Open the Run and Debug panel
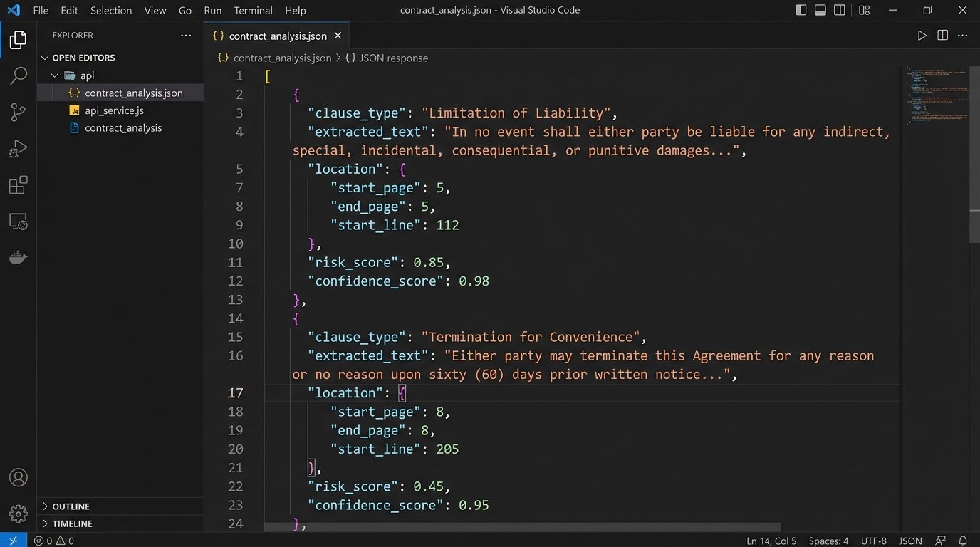Viewport: 980px width, 547px height. [18, 148]
